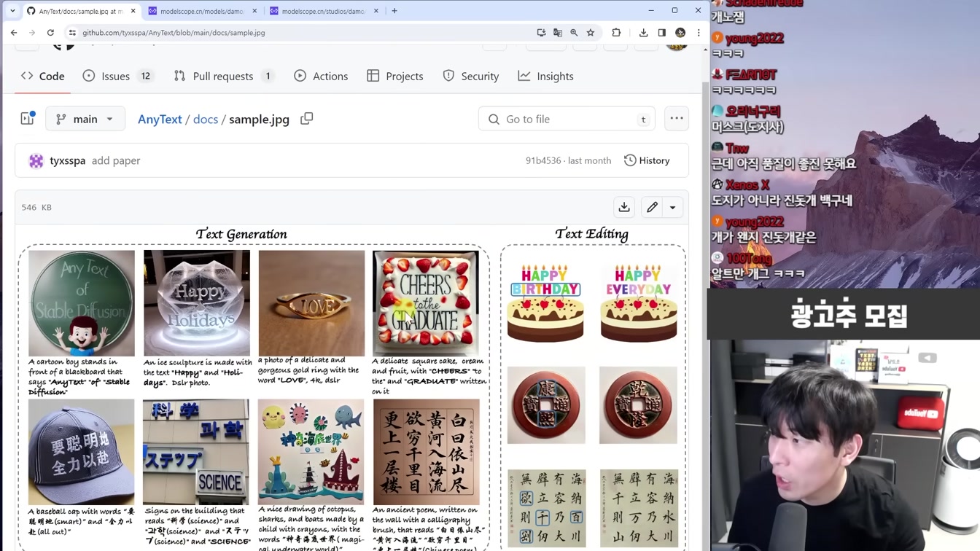Close the modelscope.cn/models tab
Screen dimensions: 980x551
tap(254, 11)
